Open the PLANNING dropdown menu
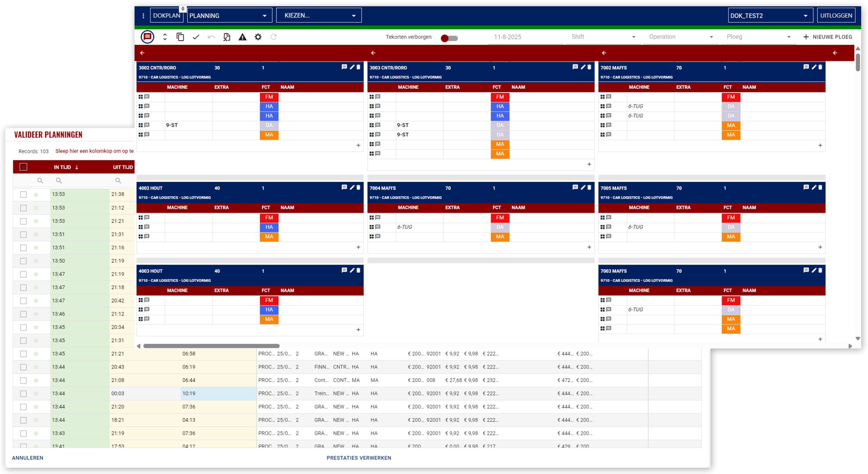The width and height of the screenshot is (868, 474). (230, 16)
